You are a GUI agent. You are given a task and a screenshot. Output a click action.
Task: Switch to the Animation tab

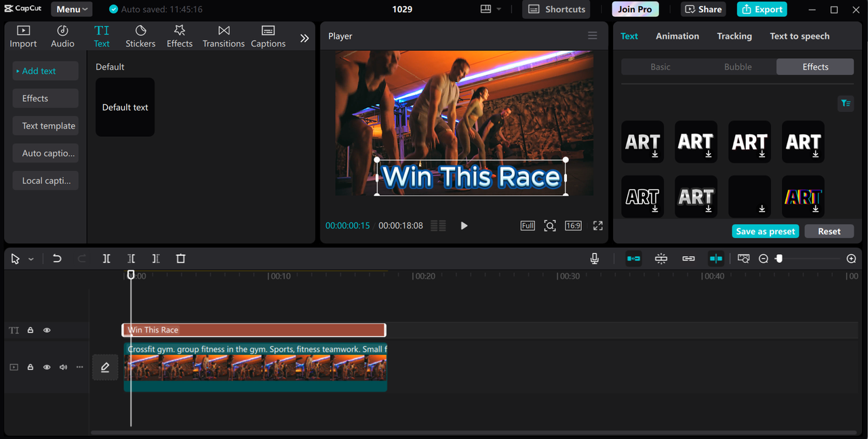(x=677, y=36)
